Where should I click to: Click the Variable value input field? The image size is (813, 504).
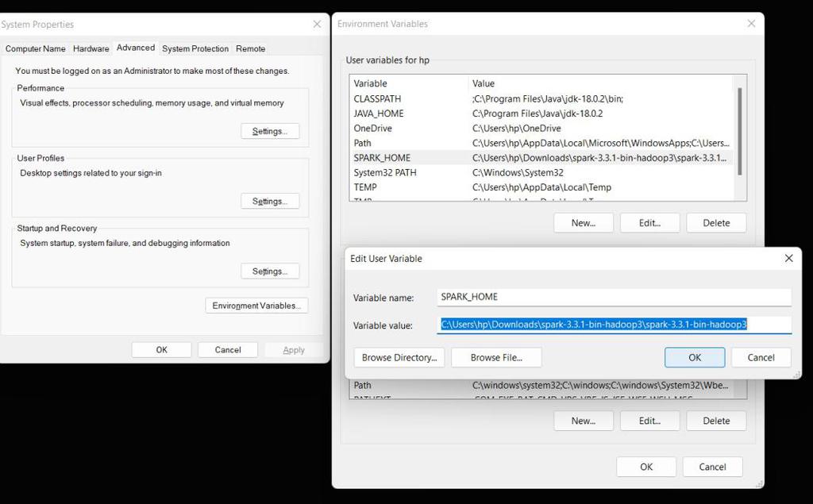[x=614, y=325]
